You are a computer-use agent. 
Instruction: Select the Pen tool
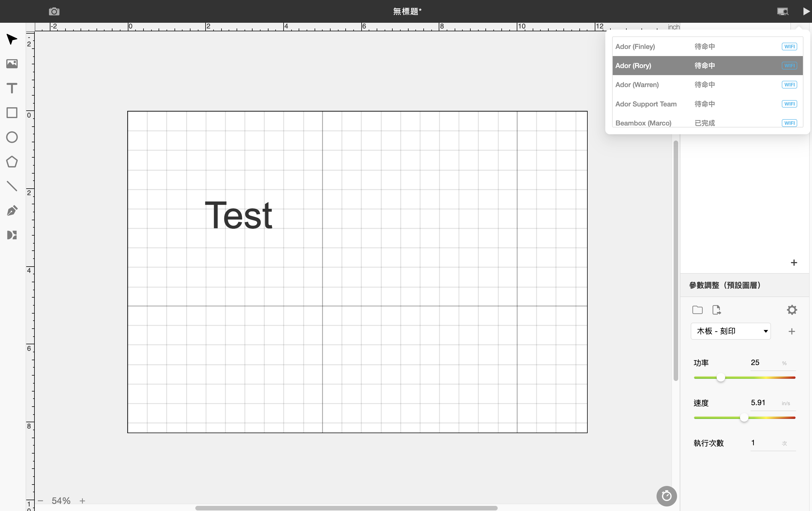(x=12, y=211)
